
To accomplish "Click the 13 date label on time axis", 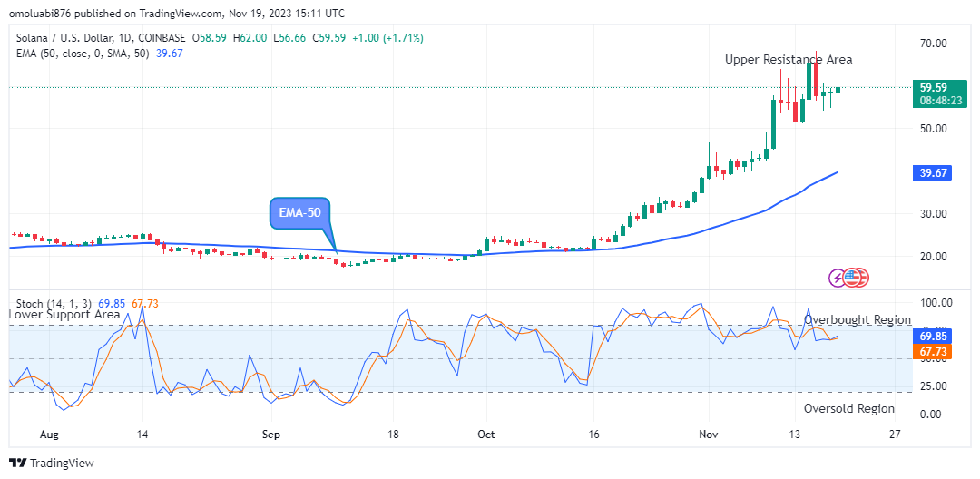I will [x=795, y=434].
